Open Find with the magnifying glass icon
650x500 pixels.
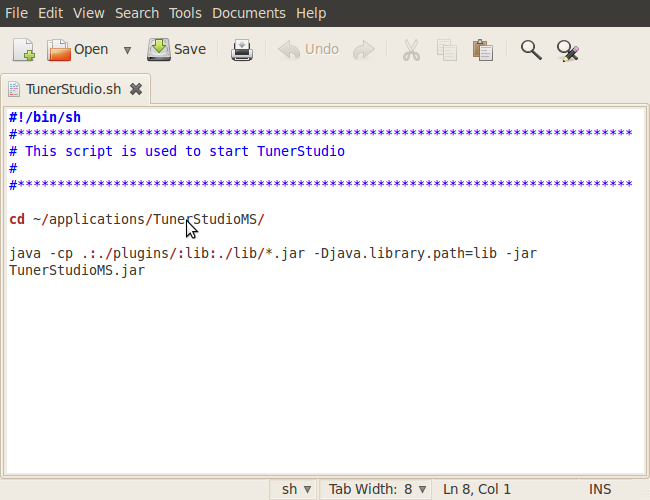(531, 50)
